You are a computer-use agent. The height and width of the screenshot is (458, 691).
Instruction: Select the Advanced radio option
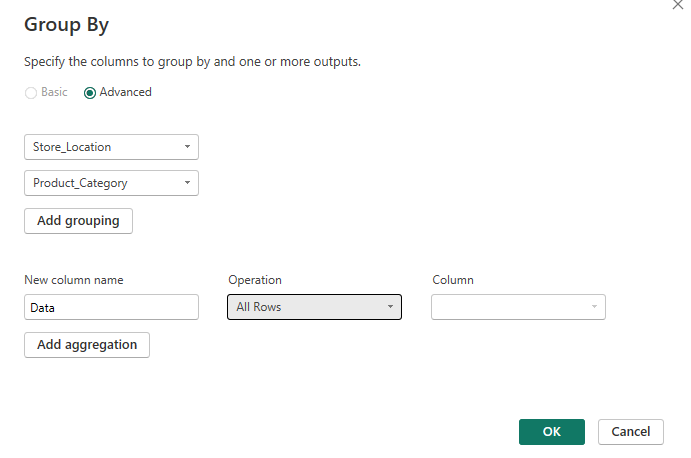tap(90, 92)
